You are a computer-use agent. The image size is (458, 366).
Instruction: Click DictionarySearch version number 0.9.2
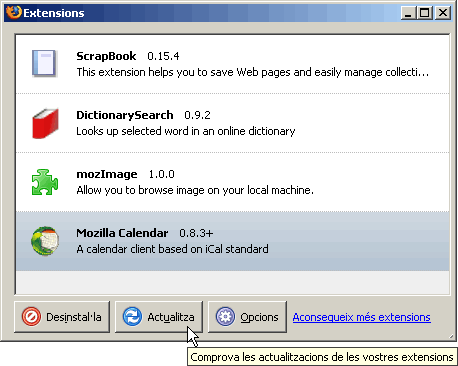[x=197, y=115]
